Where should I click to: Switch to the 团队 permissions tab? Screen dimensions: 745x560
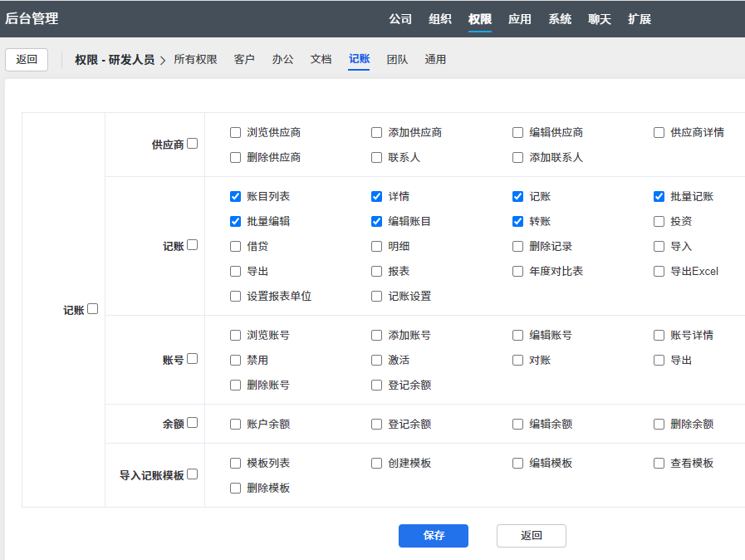pos(397,60)
